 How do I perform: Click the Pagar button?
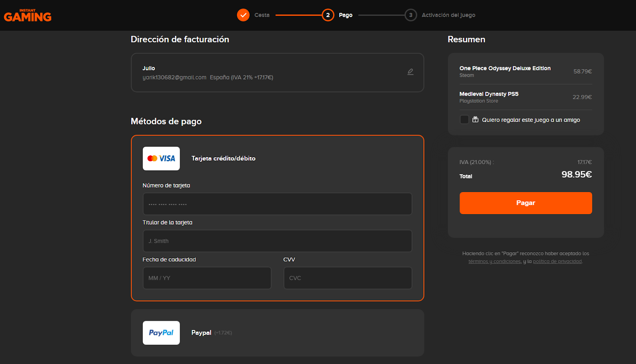tap(526, 203)
